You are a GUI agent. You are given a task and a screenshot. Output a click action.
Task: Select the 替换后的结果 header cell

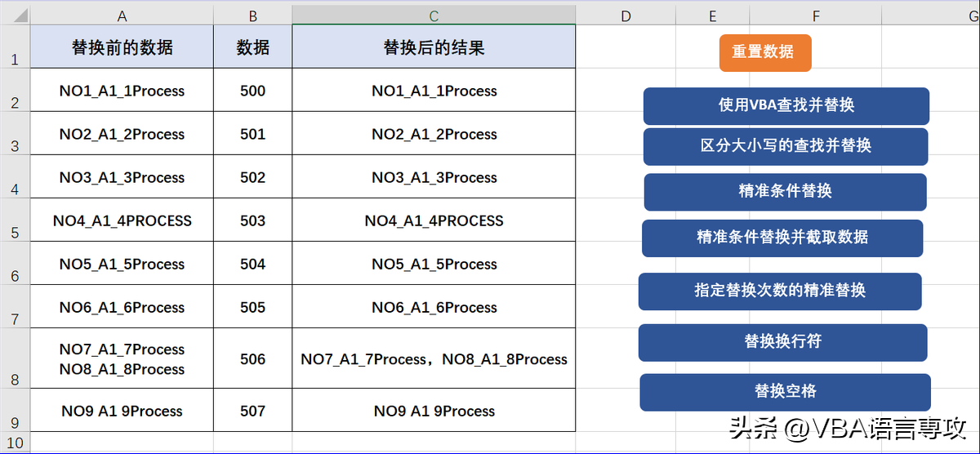point(434,47)
